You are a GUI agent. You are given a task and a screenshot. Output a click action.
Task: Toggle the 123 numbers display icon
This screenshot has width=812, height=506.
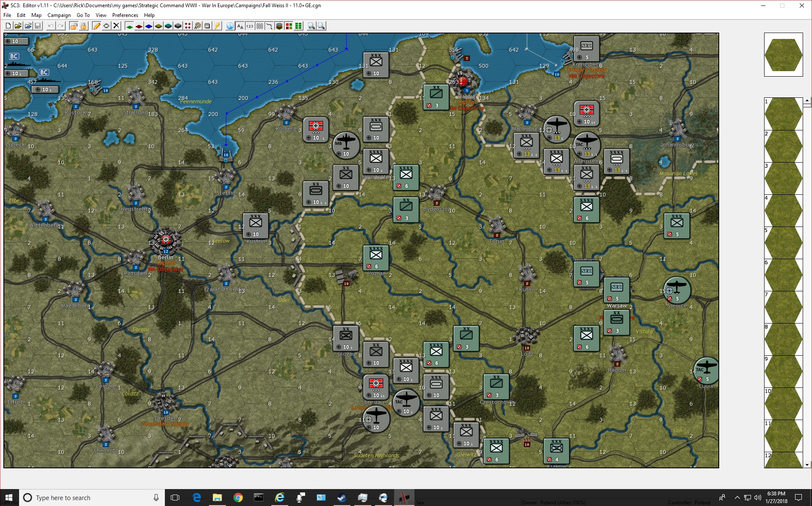[x=250, y=26]
